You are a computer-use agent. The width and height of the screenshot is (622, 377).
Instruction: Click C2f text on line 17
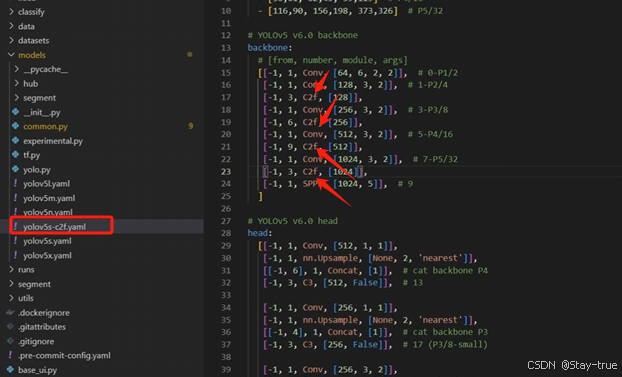tap(310, 97)
